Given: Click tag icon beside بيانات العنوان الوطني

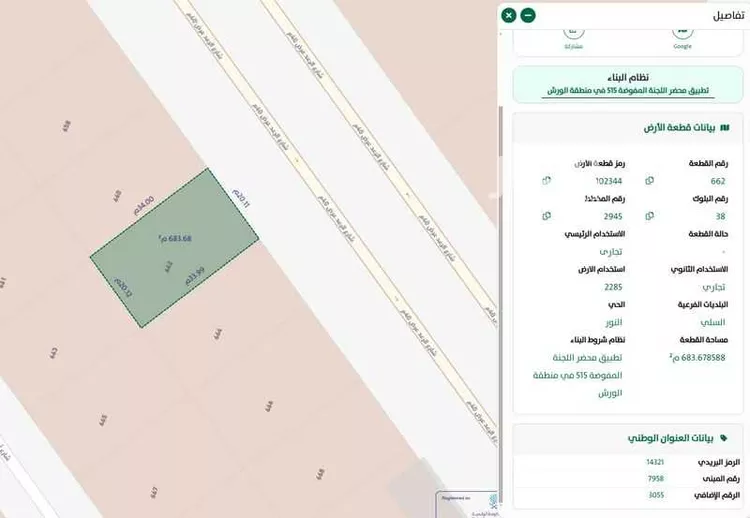Looking at the screenshot, I should click(x=724, y=438).
